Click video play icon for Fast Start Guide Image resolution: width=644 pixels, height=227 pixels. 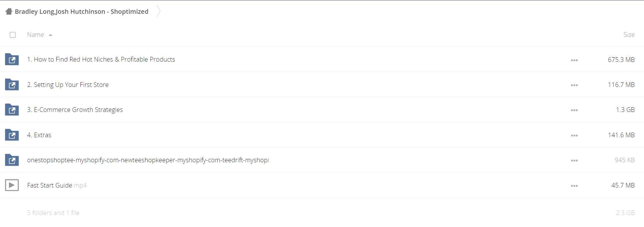tap(12, 185)
